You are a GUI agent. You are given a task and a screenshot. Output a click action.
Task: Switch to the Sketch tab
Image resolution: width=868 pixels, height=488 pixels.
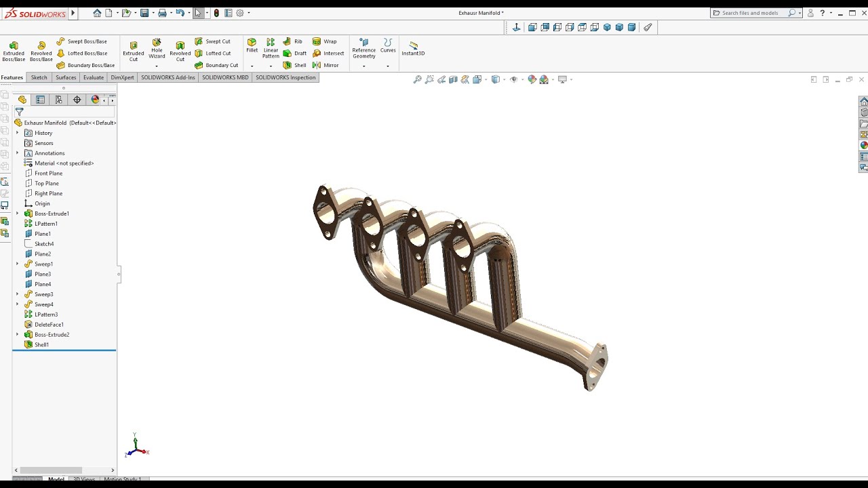pos(39,77)
